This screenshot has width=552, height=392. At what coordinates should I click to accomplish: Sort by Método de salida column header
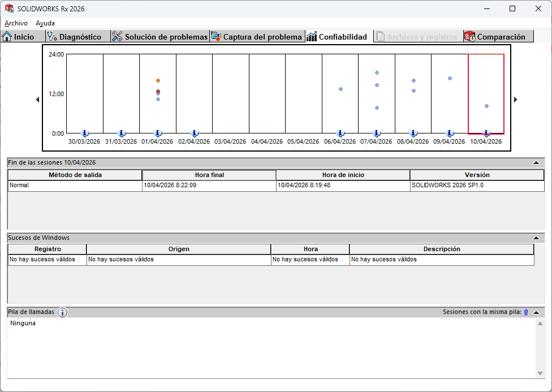coord(75,175)
